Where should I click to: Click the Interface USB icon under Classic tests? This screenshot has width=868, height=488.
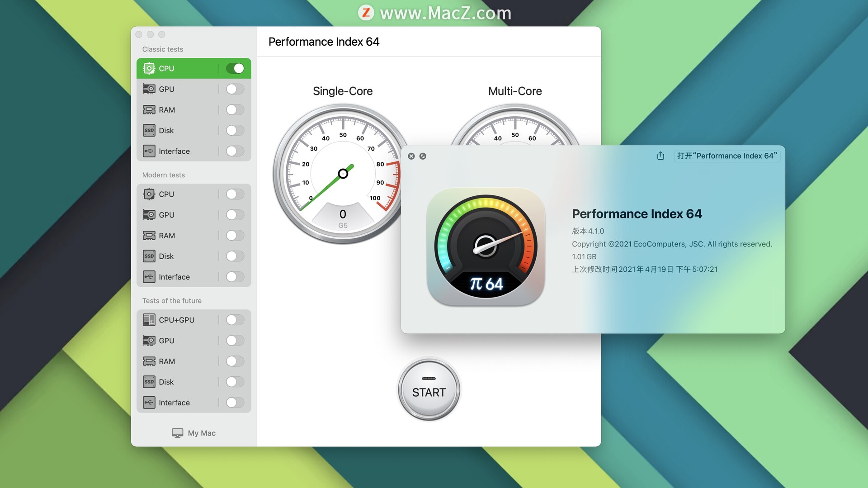point(149,151)
